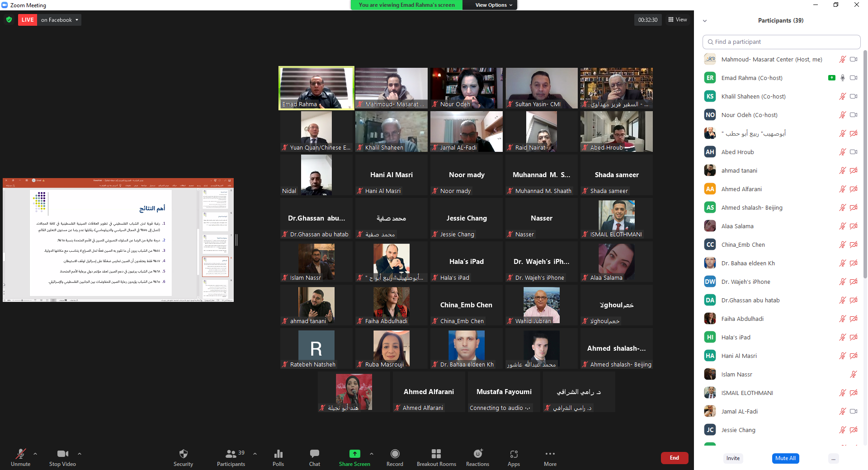The width and height of the screenshot is (868, 470).
Task: Click the red End meeting button
Action: [x=674, y=458]
